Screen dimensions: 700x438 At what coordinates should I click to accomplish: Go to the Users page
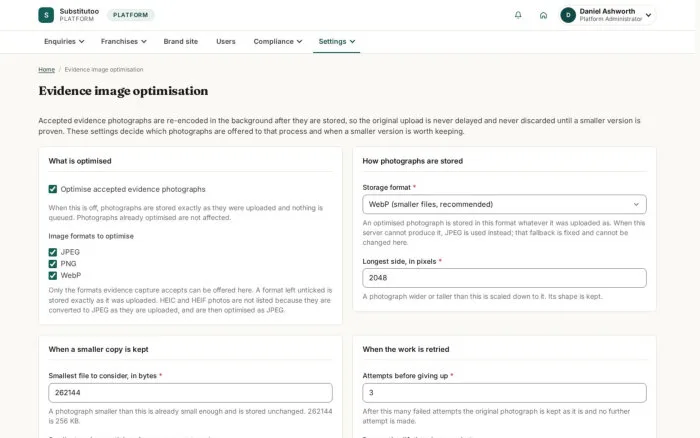[225, 41]
